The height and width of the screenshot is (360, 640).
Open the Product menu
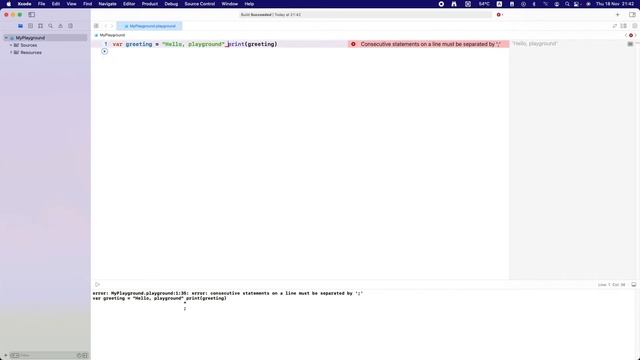coord(150,4)
